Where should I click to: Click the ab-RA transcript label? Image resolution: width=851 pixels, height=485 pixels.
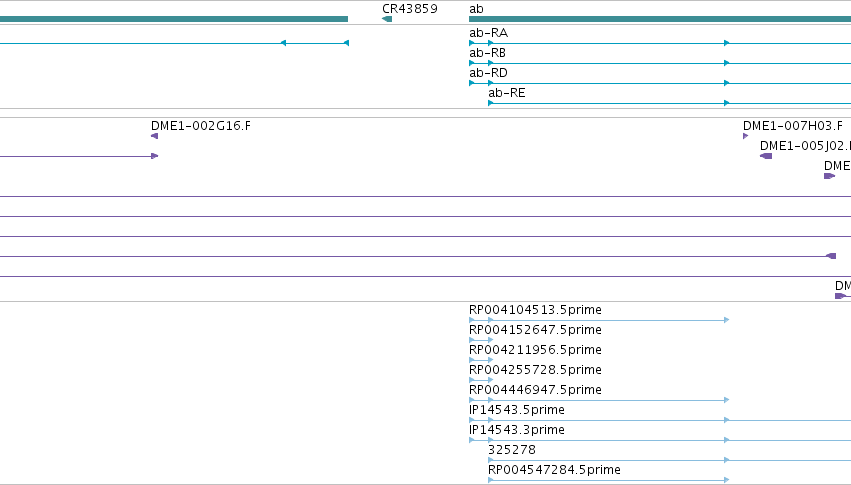pyautogui.click(x=488, y=33)
